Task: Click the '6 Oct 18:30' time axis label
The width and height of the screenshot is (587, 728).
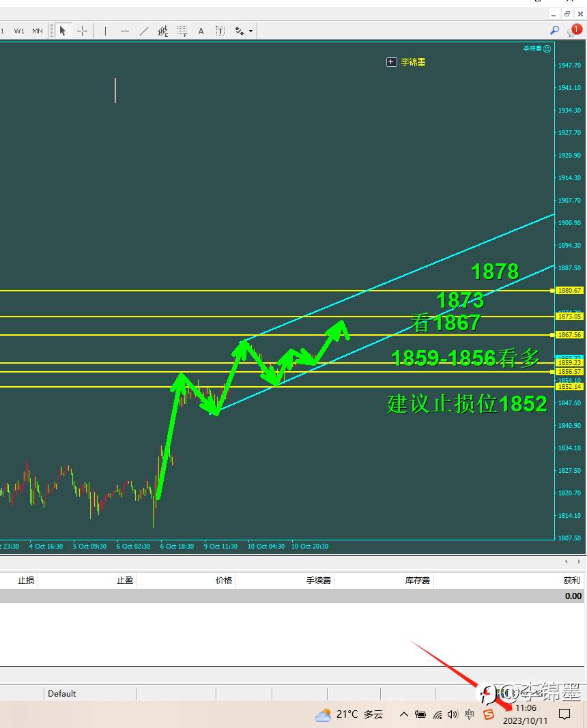Action: coord(177,547)
